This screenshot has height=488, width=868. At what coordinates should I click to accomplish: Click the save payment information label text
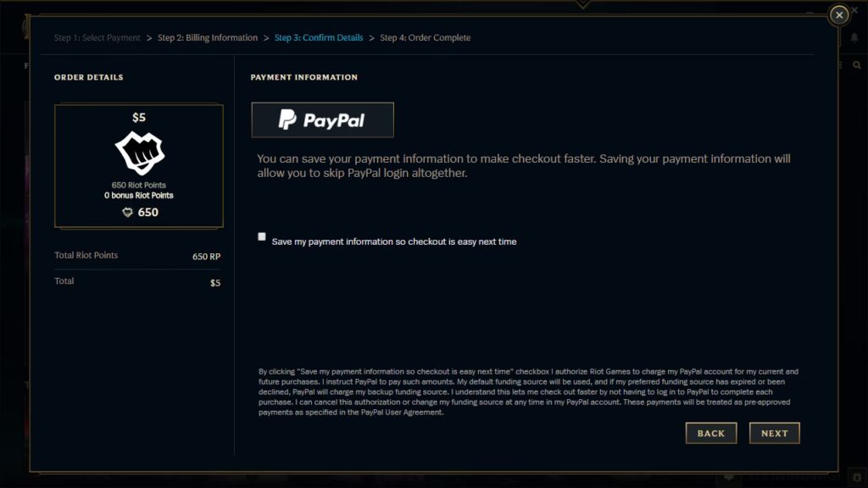394,241
